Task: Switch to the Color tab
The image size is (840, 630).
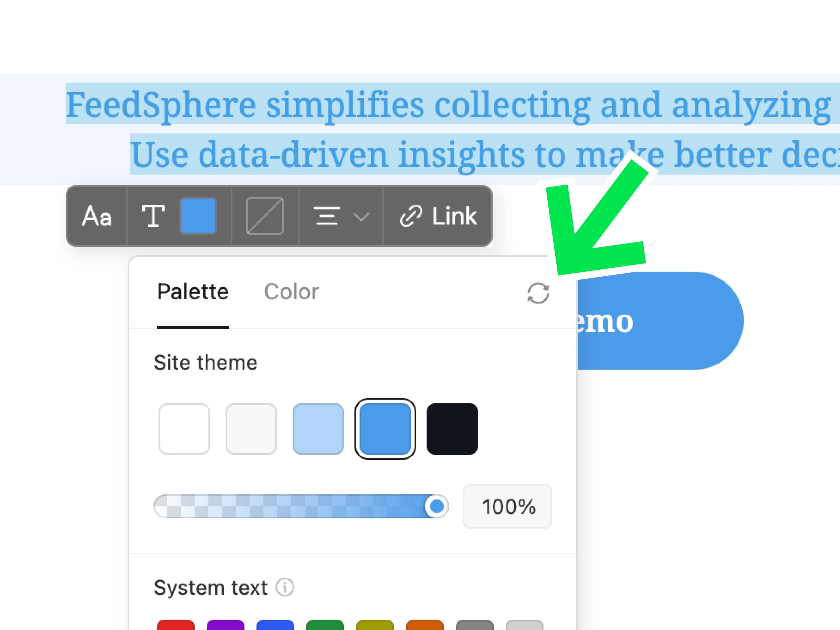Action: click(291, 292)
